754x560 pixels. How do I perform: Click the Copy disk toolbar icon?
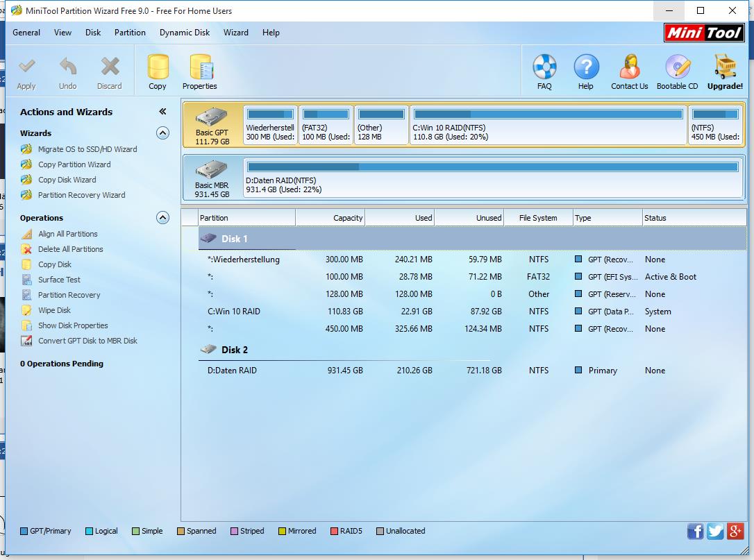coord(158,67)
